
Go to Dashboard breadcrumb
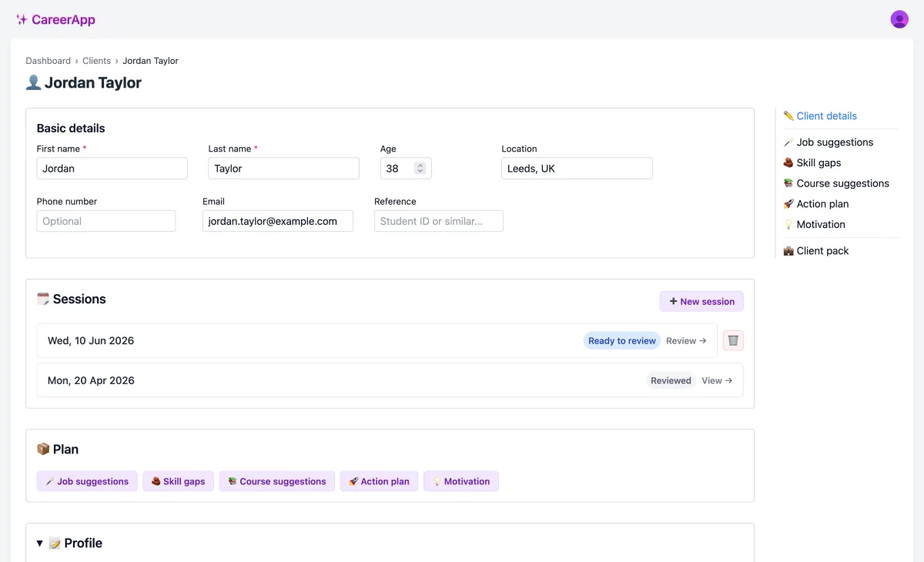coord(48,61)
